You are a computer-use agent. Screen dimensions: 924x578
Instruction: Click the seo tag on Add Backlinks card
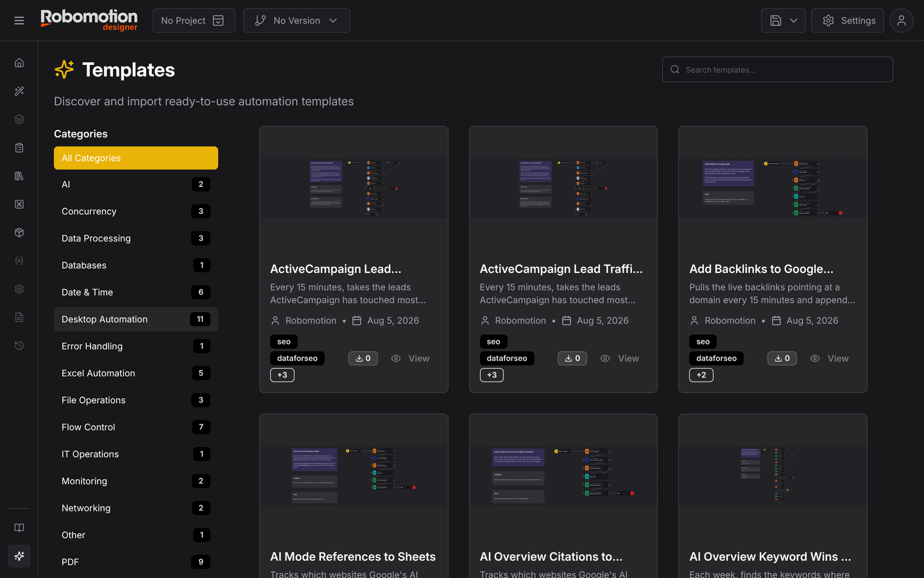pos(703,342)
